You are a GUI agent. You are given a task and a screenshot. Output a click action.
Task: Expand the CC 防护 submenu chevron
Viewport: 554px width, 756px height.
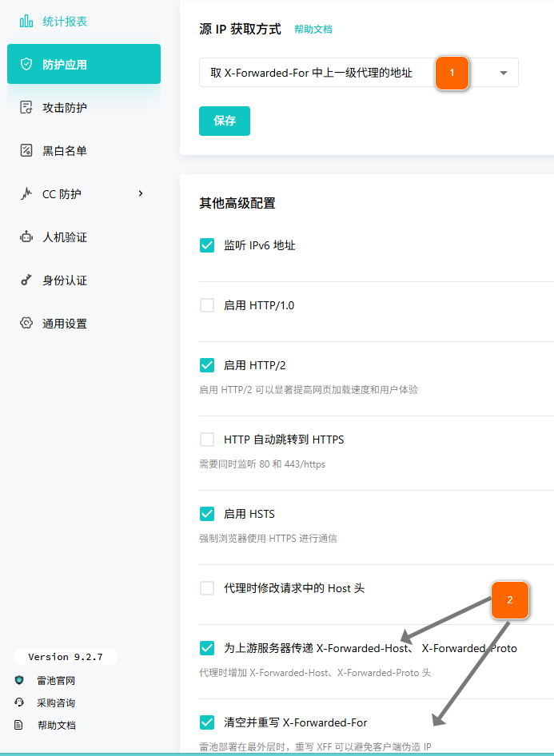coord(141,193)
